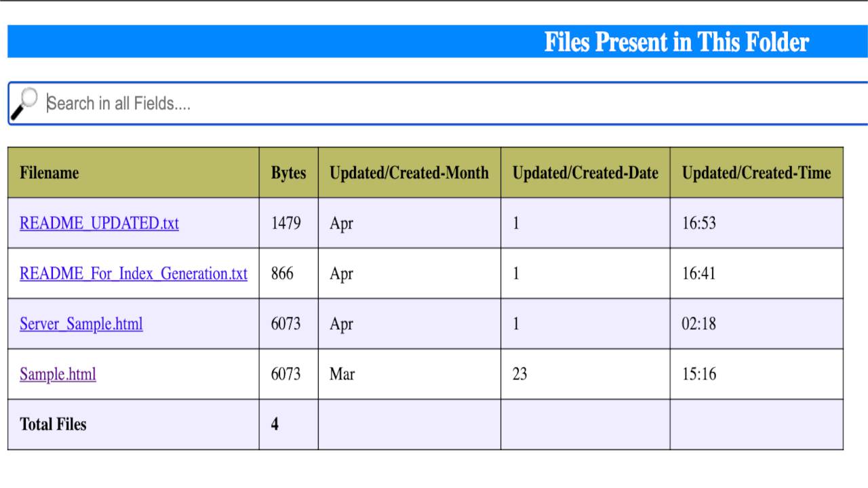Image resolution: width=868 pixels, height=488 pixels.
Task: Click the Updated/Created-Month column header
Action: [410, 173]
